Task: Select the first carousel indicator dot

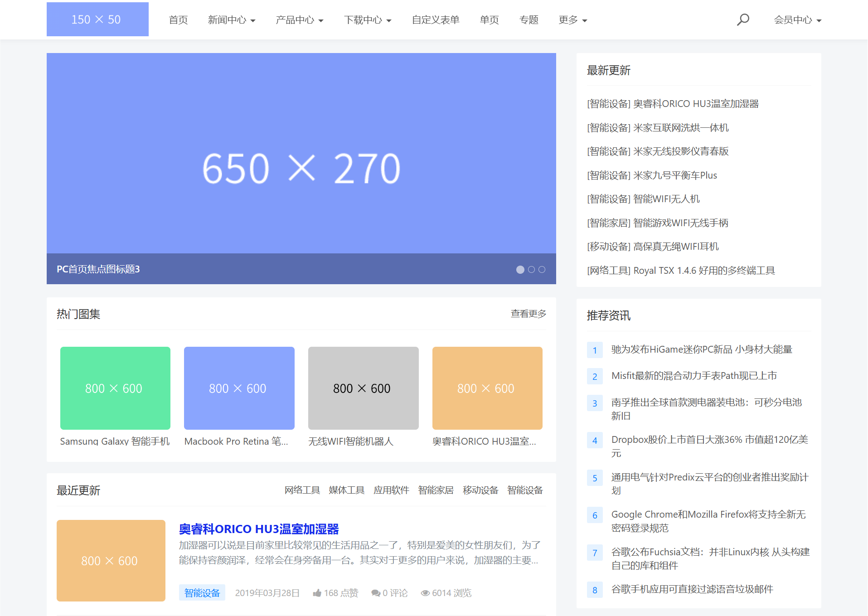Action: tap(520, 270)
